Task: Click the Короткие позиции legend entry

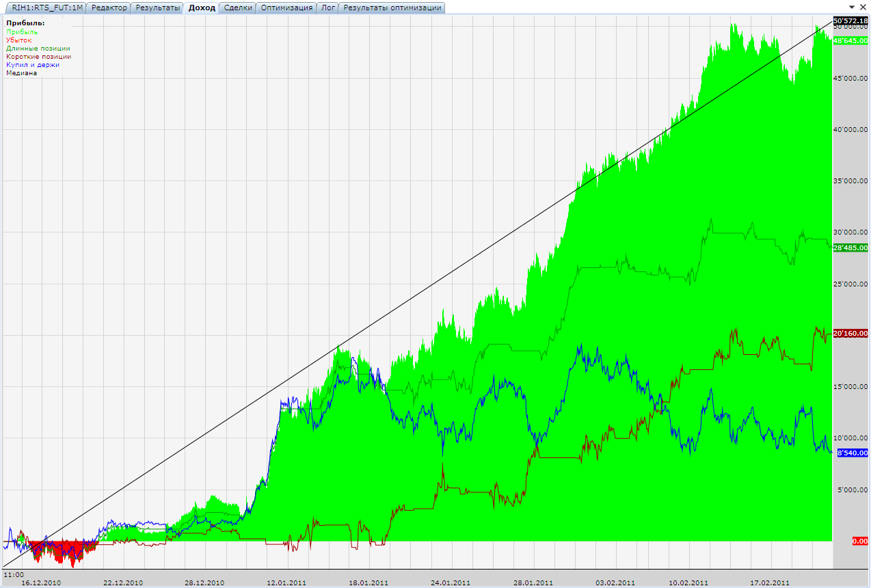Action: [38, 57]
